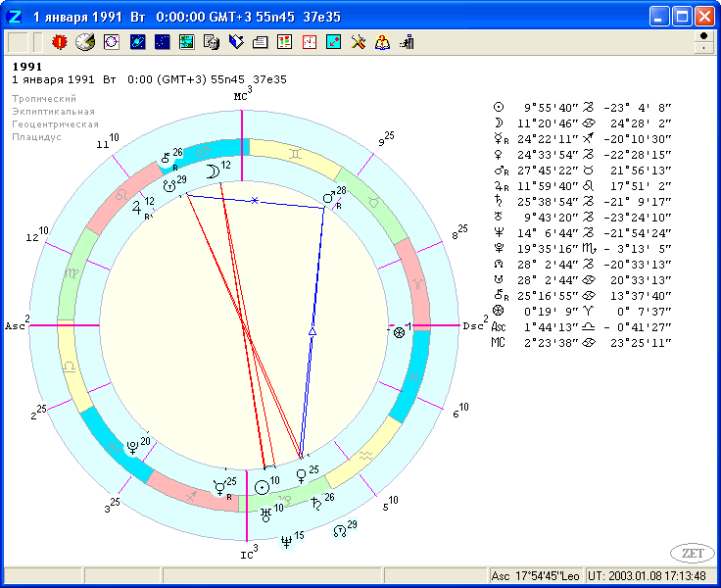The width and height of the screenshot is (721, 588).
Task: Click the blue trine triangle aspect marker
Action: (x=312, y=331)
